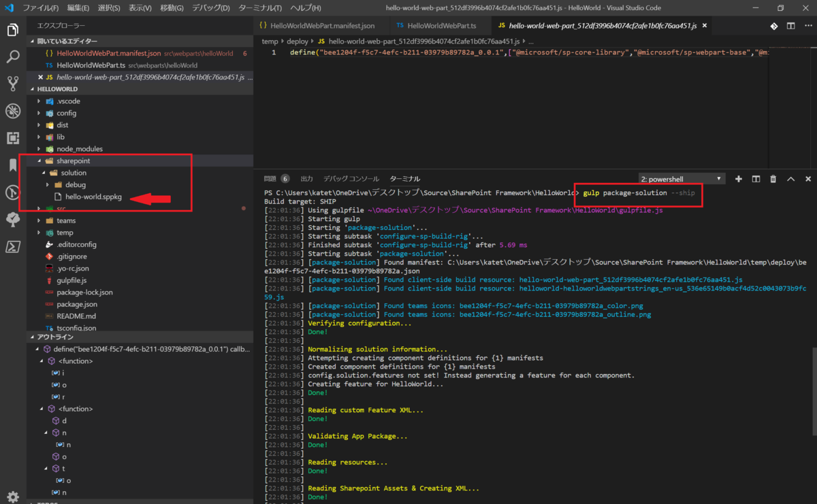Image resolution: width=817 pixels, height=504 pixels.
Task: Open the tree icon view in the activity bar
Action: click(x=12, y=218)
